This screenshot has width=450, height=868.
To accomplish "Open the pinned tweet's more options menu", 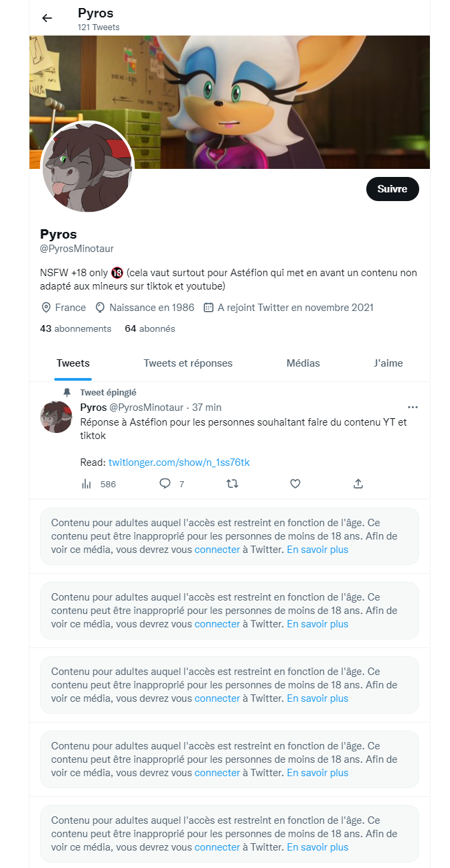I will [412, 408].
